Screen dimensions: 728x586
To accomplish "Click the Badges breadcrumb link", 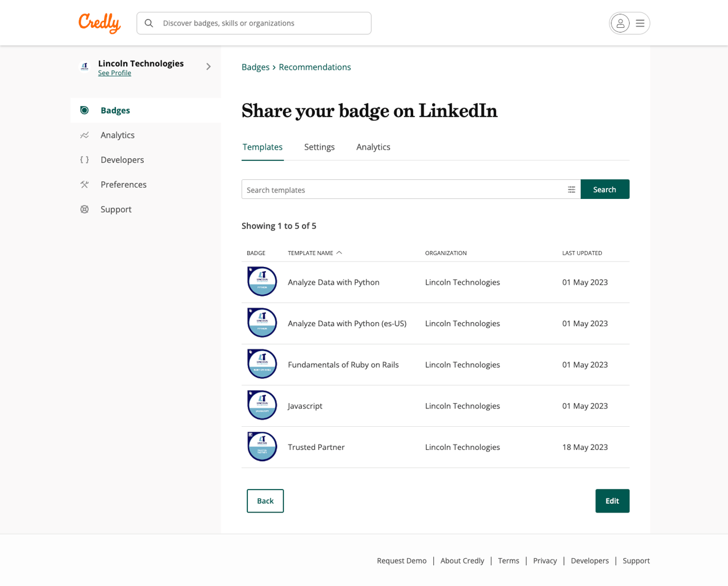I will coord(255,67).
